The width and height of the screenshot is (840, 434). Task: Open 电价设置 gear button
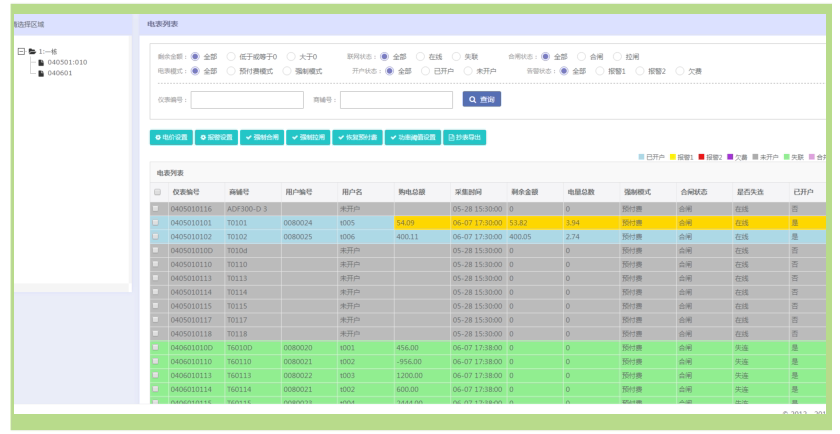point(171,138)
